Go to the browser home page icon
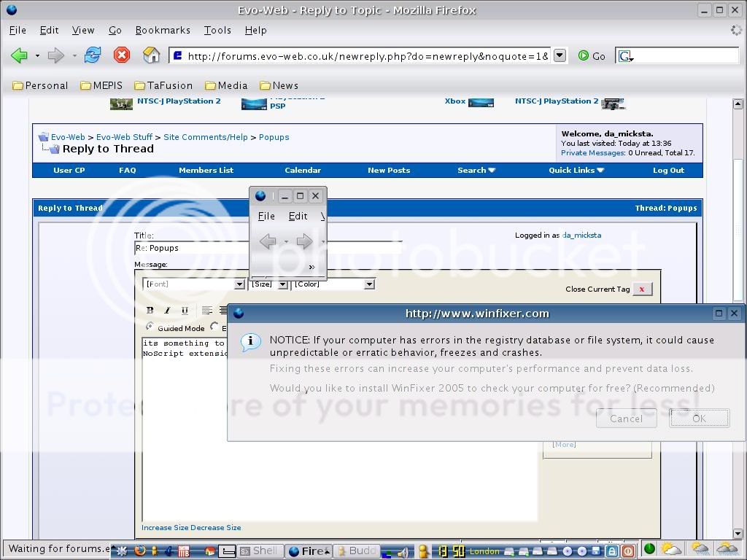The width and height of the screenshot is (747, 560). [150, 55]
